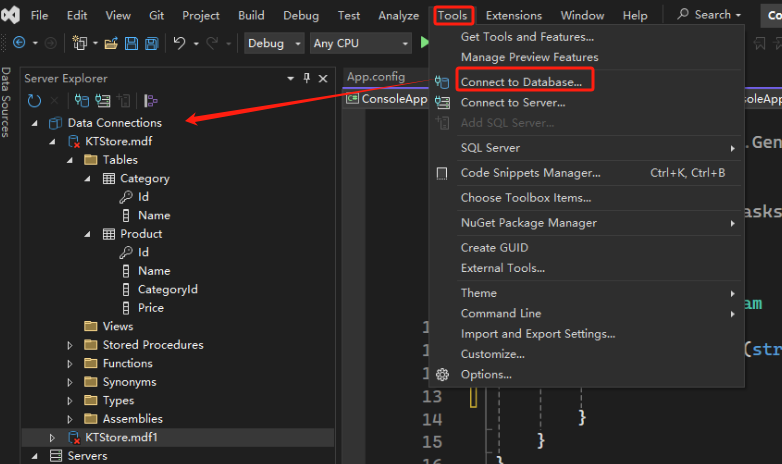Click the Options gear icon
782x464 pixels.
442,374
